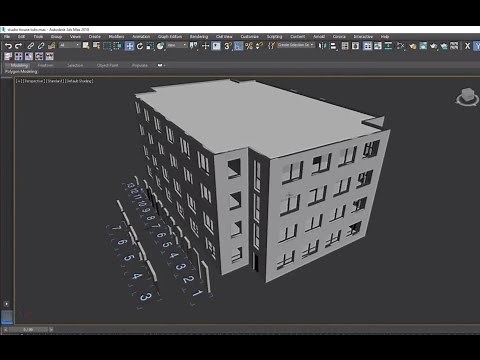Open the View reference coordinate dropdown

point(177,45)
